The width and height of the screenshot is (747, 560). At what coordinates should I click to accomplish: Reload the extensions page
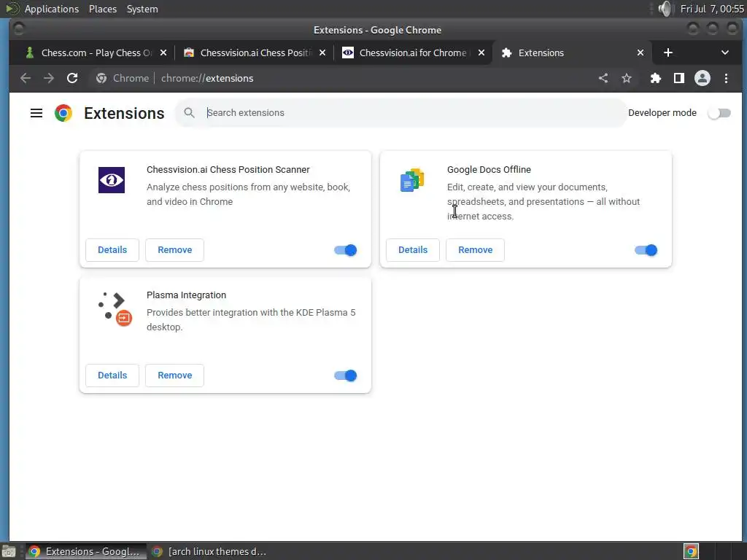click(x=72, y=78)
